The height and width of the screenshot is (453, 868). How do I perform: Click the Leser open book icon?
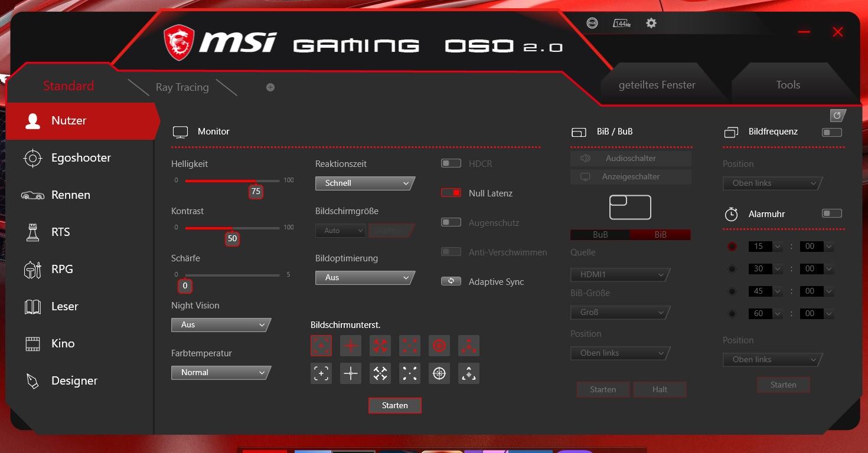(32, 307)
